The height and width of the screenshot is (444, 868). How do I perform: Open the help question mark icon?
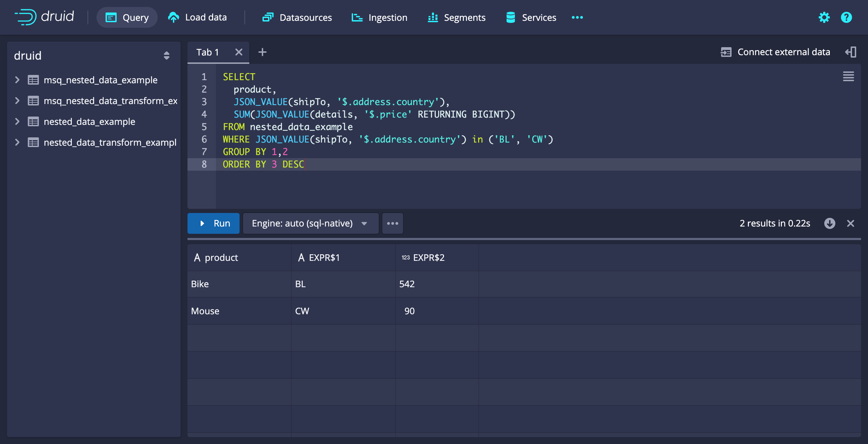tap(846, 17)
